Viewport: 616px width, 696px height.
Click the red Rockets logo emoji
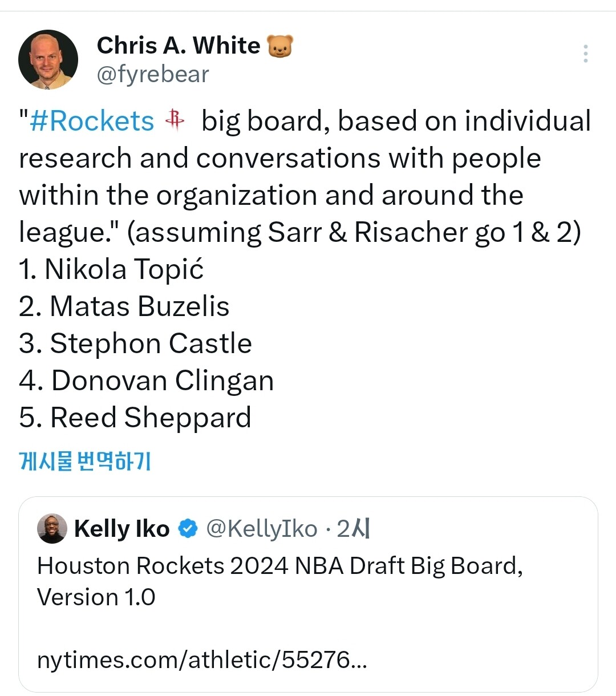click(175, 120)
